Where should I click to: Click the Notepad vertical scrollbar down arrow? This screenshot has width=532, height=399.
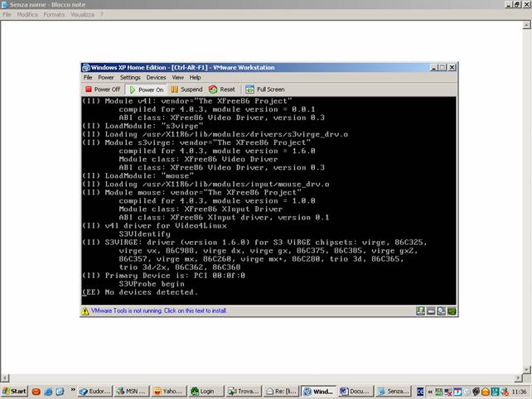[526, 369]
